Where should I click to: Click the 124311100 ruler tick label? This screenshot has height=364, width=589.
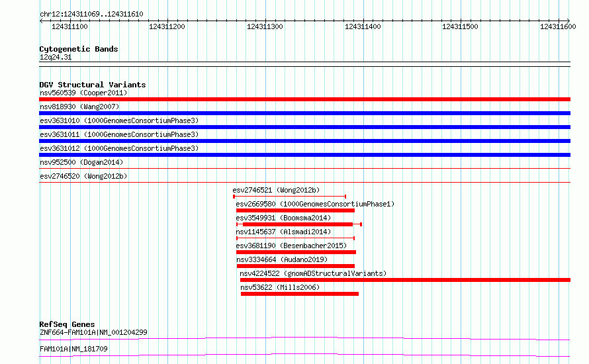tap(69, 26)
